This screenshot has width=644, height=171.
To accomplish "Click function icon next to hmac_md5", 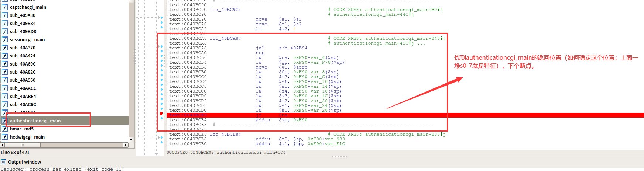I will [5, 129].
